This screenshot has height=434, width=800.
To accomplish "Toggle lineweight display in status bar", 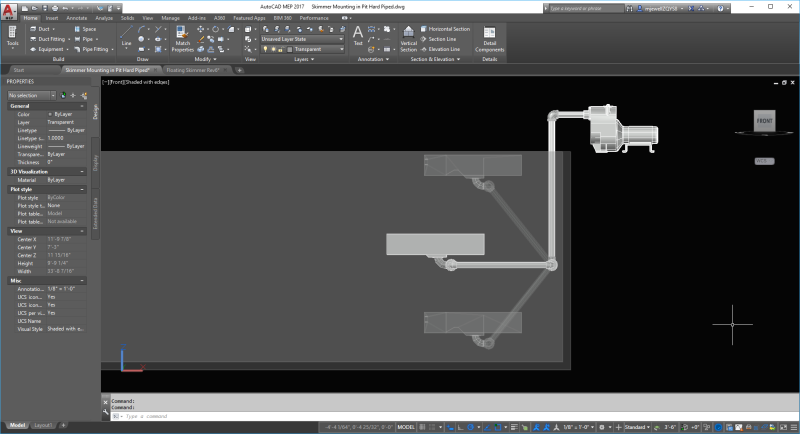I will [514, 427].
